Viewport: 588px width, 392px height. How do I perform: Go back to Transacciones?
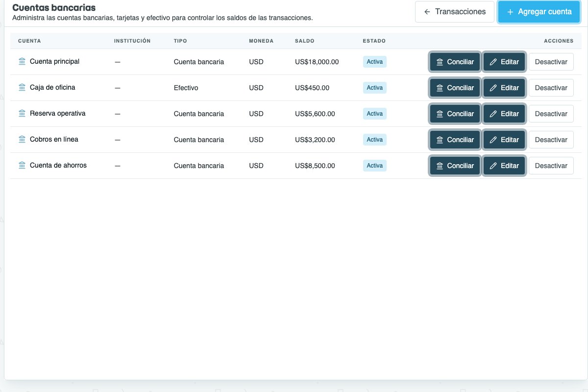(455, 12)
